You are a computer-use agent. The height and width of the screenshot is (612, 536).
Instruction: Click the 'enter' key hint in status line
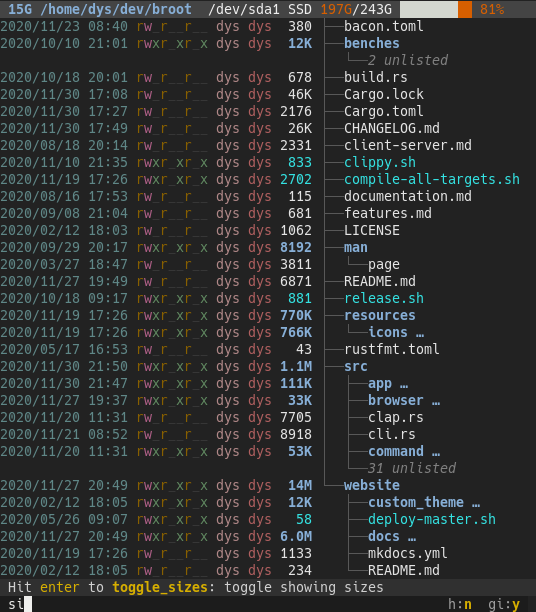click(60, 587)
